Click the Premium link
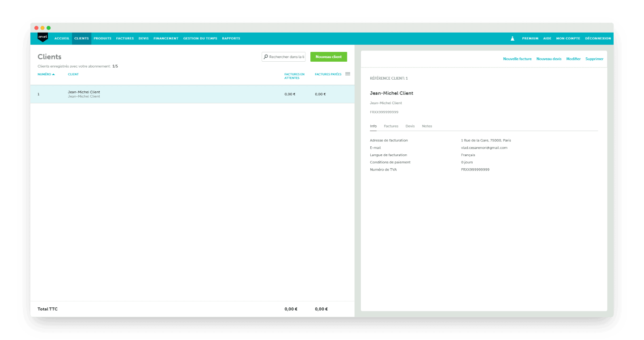 click(x=530, y=38)
